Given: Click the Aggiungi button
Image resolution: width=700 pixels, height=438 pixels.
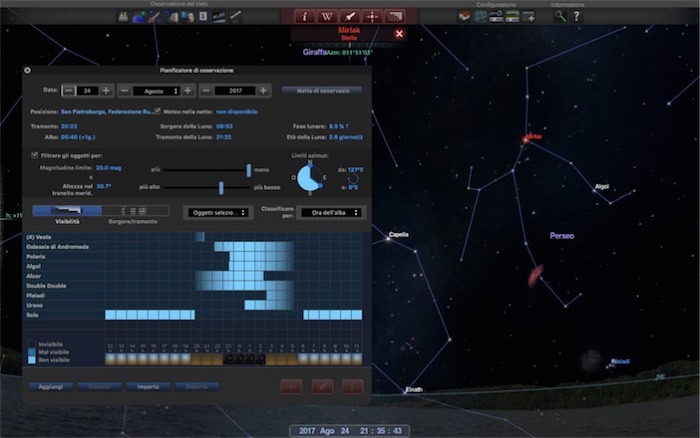Looking at the screenshot, I should tap(50, 387).
